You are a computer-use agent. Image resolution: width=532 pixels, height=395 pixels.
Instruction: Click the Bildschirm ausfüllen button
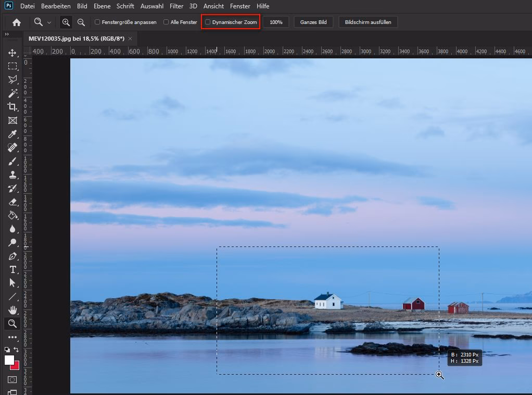pos(368,22)
